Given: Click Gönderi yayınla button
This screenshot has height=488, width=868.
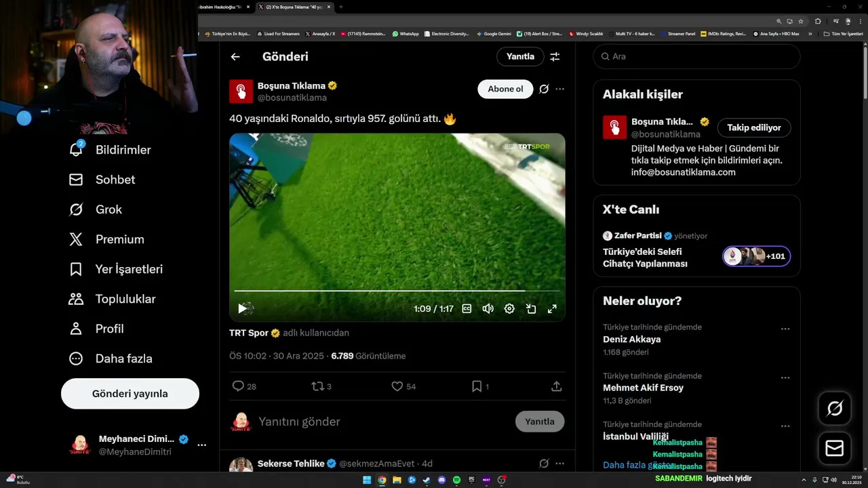Looking at the screenshot, I should (130, 394).
